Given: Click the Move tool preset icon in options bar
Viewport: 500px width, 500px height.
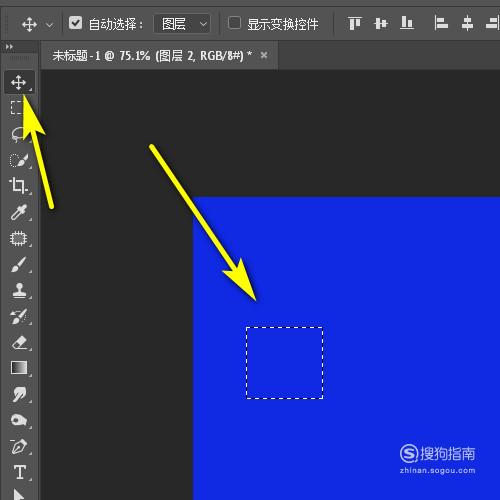Looking at the screenshot, I should tap(29, 25).
